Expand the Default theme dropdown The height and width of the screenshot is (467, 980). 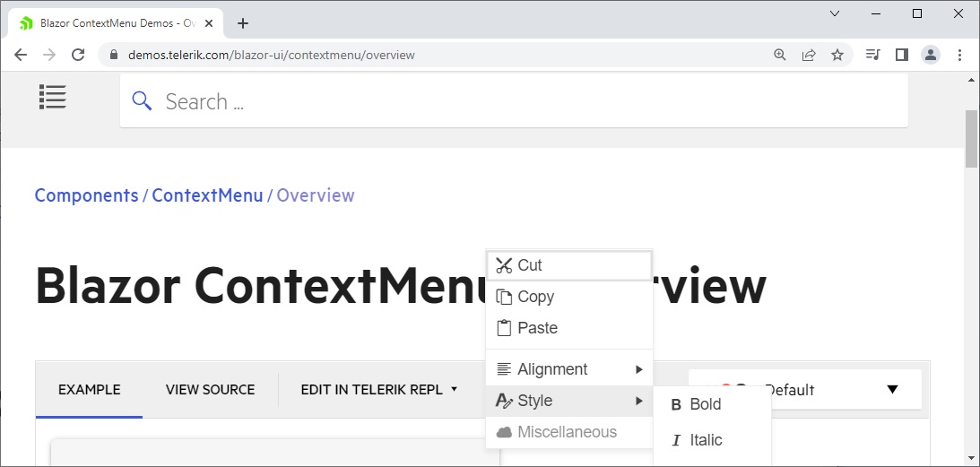coord(891,390)
